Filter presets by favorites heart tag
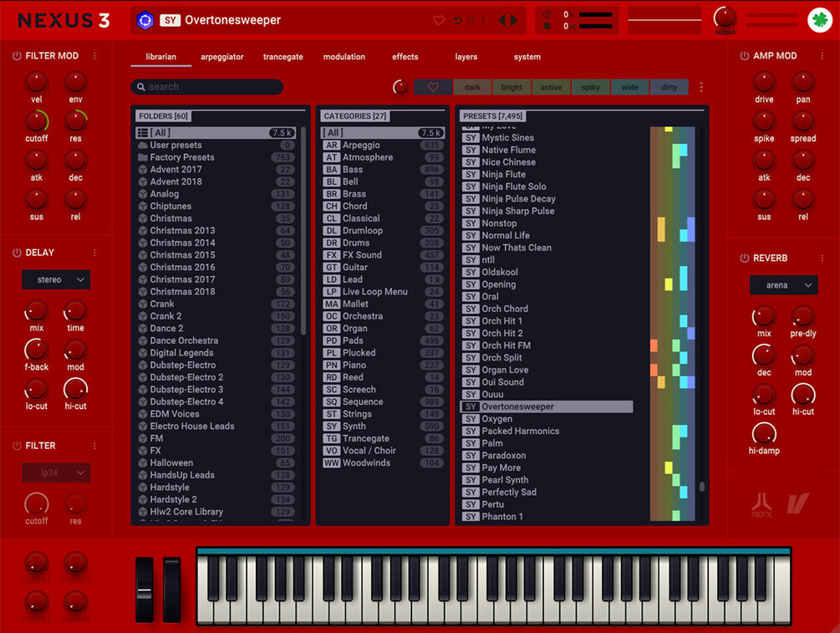 pyautogui.click(x=433, y=87)
